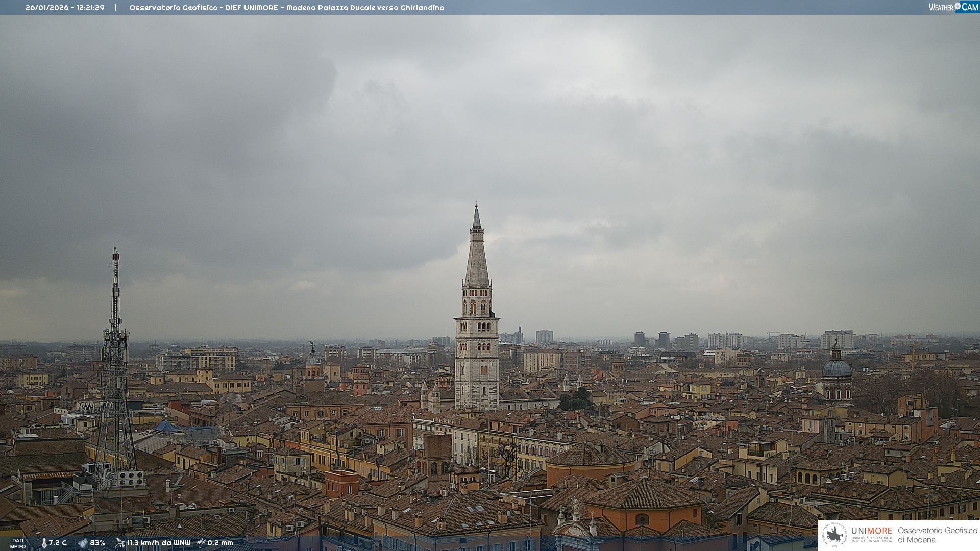This screenshot has width=980, height=551.
Task: Click the date and time stamp
Action: tap(65, 8)
